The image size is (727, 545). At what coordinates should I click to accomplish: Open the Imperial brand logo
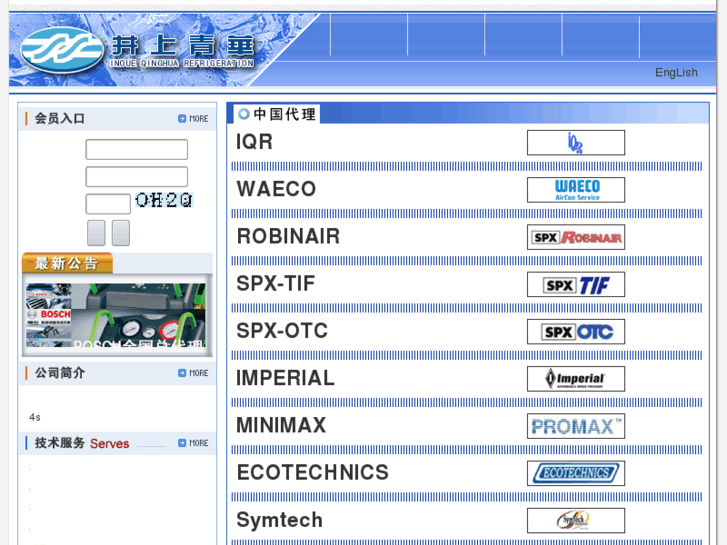pyautogui.click(x=576, y=379)
